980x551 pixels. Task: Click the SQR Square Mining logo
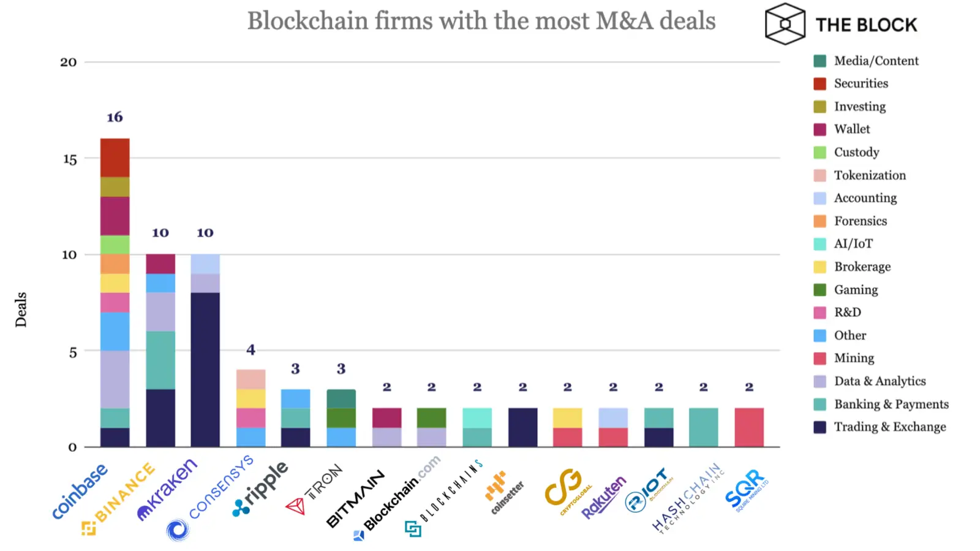point(745,489)
